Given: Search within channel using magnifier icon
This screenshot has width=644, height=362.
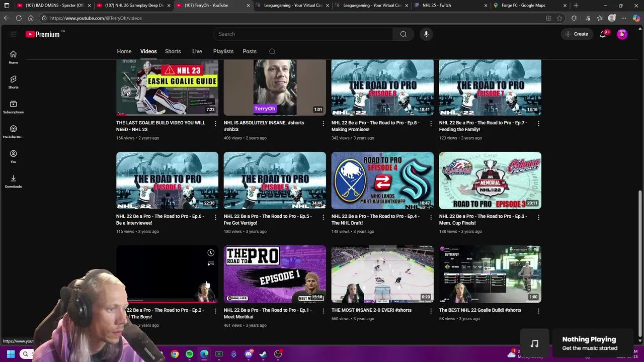Looking at the screenshot, I should coord(272,51).
